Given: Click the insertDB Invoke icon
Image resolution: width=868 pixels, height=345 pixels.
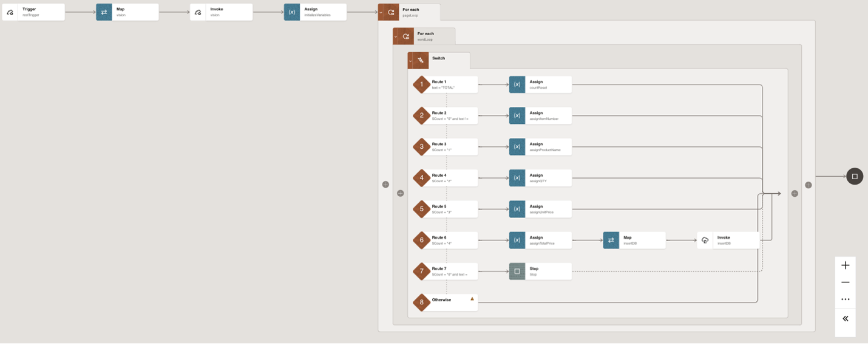Looking at the screenshot, I should point(705,240).
